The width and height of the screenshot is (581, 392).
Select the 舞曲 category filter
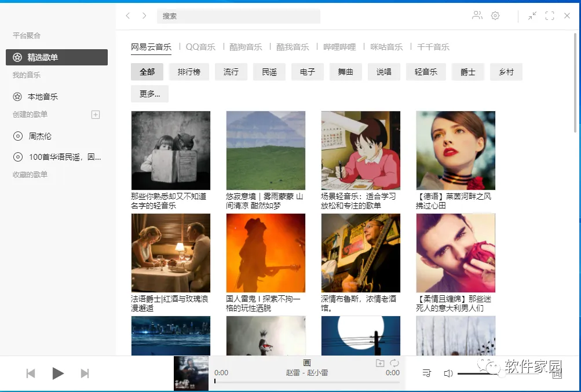(346, 72)
